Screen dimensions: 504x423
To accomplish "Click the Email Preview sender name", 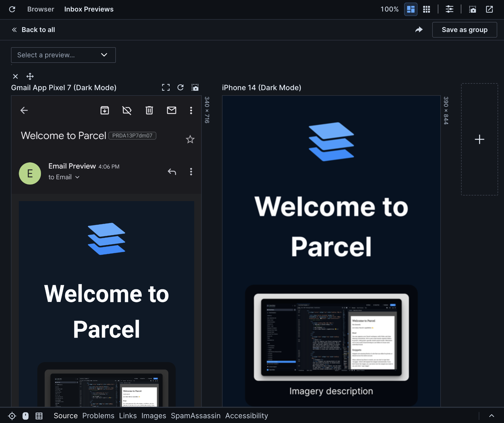I will click(72, 166).
